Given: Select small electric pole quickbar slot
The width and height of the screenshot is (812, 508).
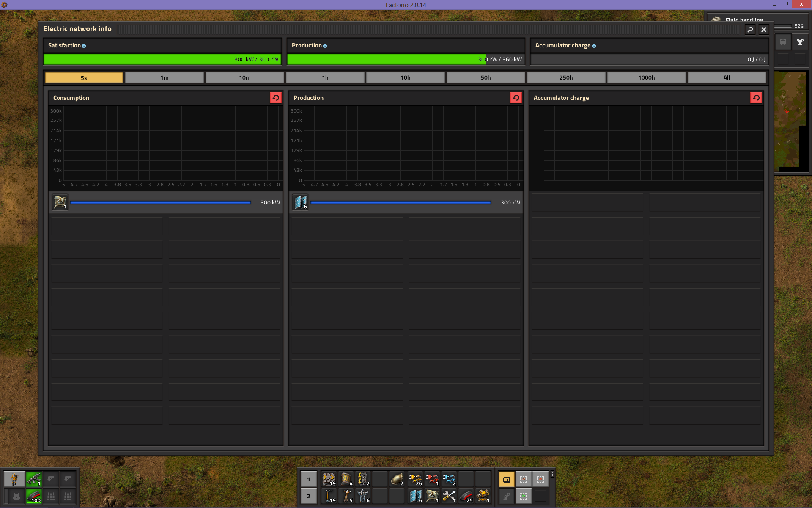Looking at the screenshot, I should point(329,496).
